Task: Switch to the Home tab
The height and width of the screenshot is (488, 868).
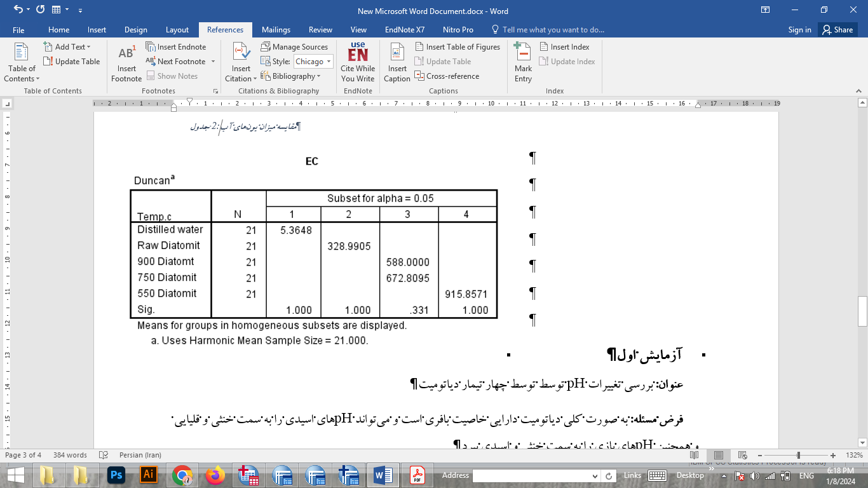Action: [58, 30]
